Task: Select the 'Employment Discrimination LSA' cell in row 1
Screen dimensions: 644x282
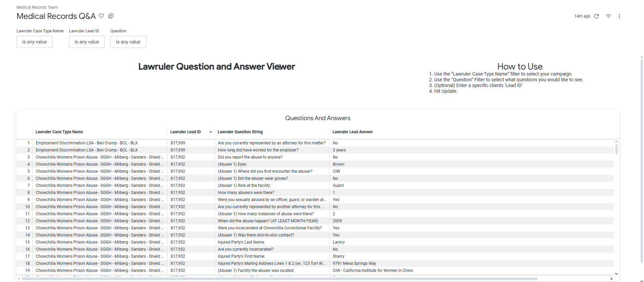Action: (86, 143)
